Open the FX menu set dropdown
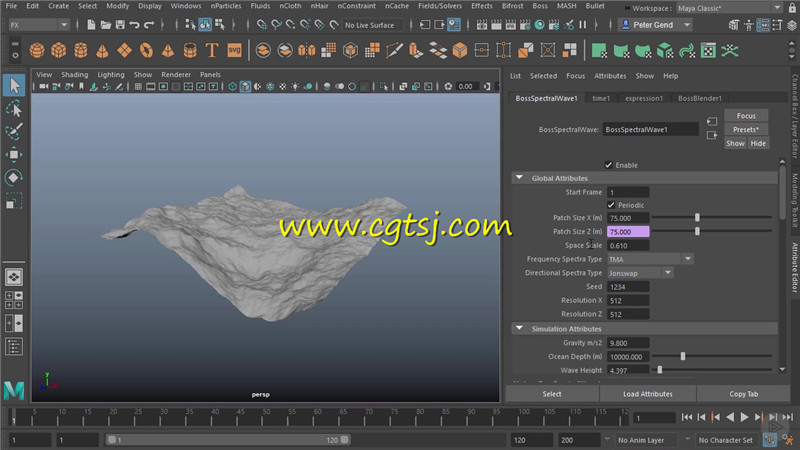 click(x=39, y=24)
